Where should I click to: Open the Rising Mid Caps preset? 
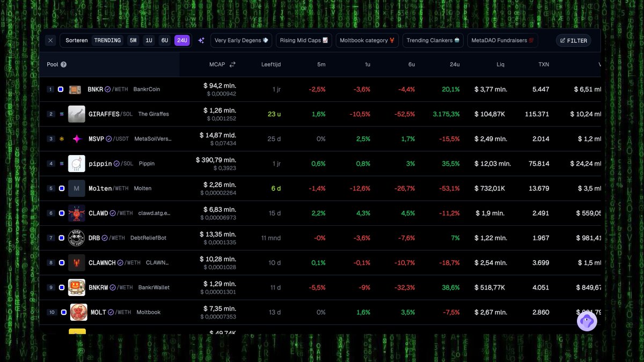(x=304, y=40)
